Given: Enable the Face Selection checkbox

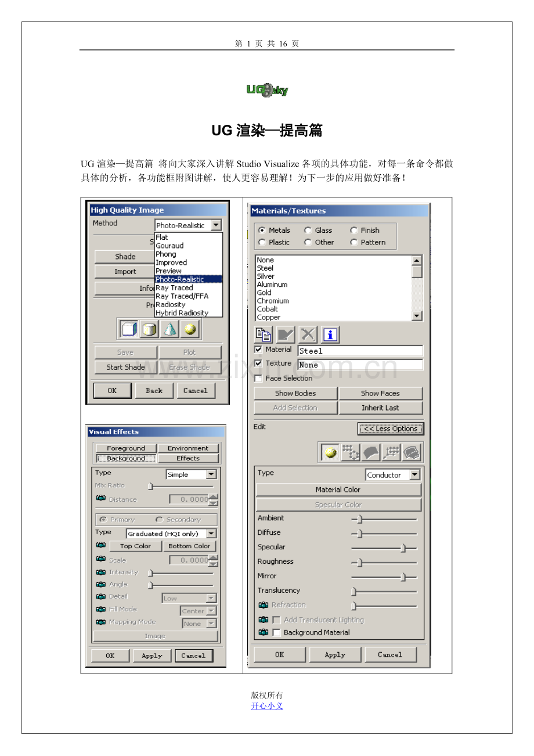Looking at the screenshot, I should [258, 379].
